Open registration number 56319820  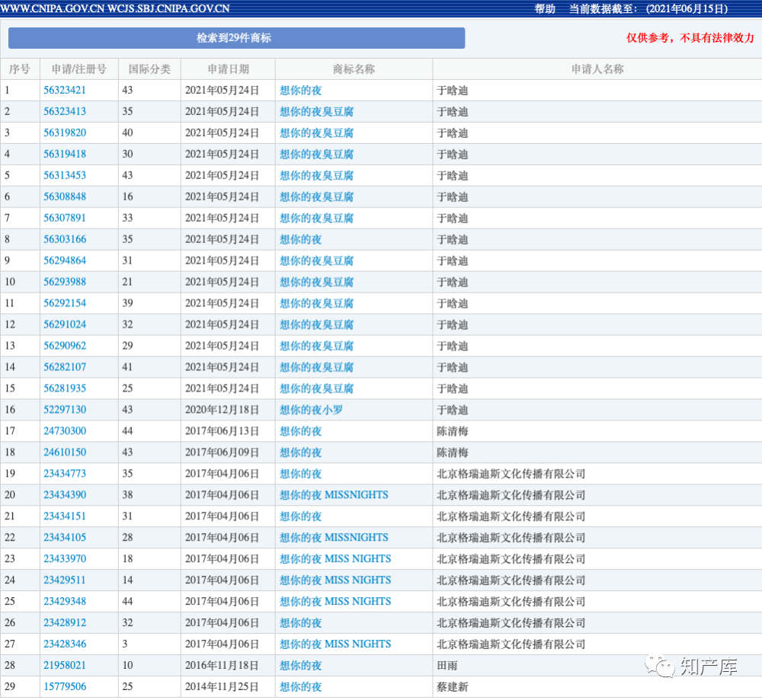point(65,133)
